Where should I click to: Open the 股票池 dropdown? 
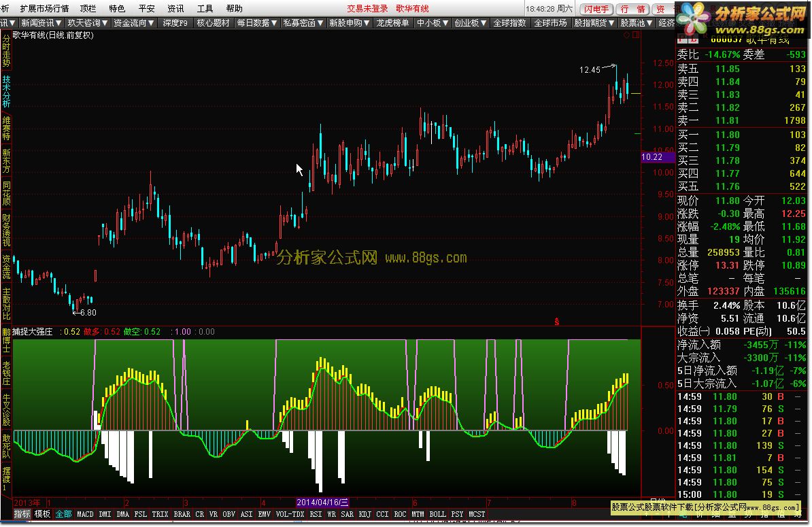point(636,22)
